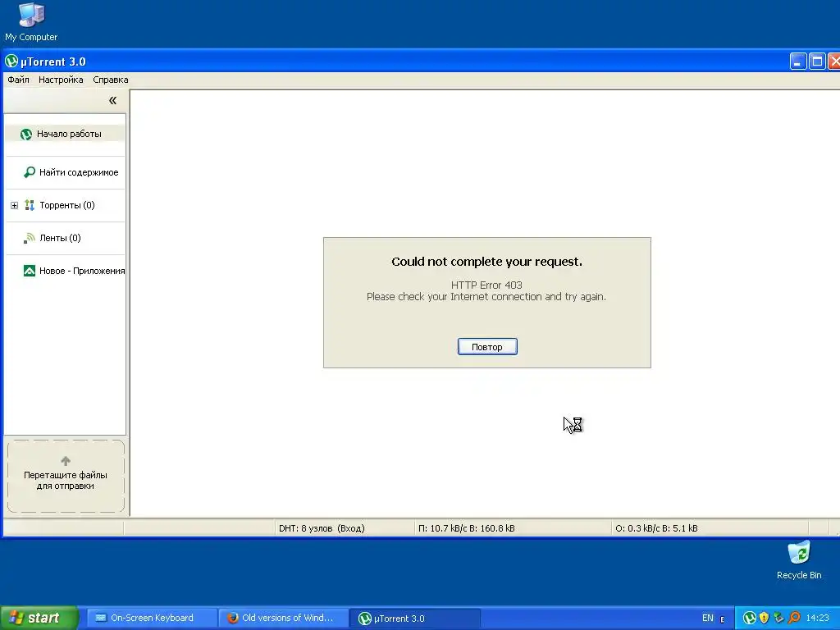Open the Найти содержимое label
This screenshot has height=630, width=840.
(79, 172)
